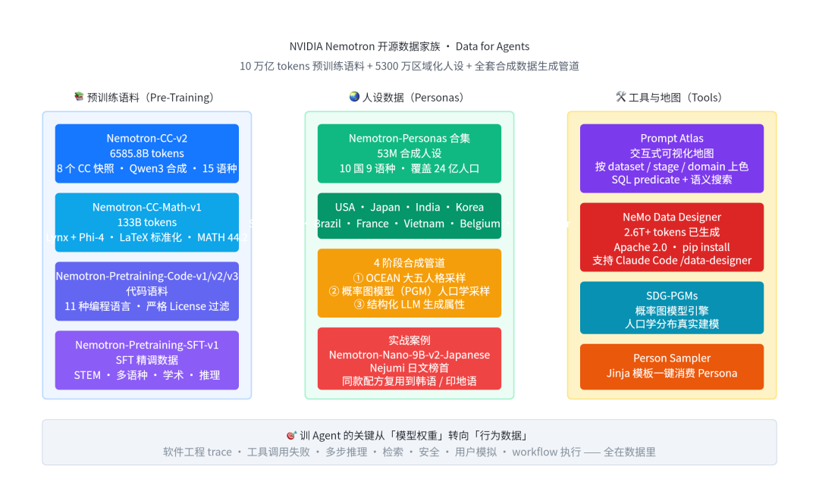Click the text Nemotron-Nano-9B-v2-Japanese
819x504 pixels.
pos(409,355)
